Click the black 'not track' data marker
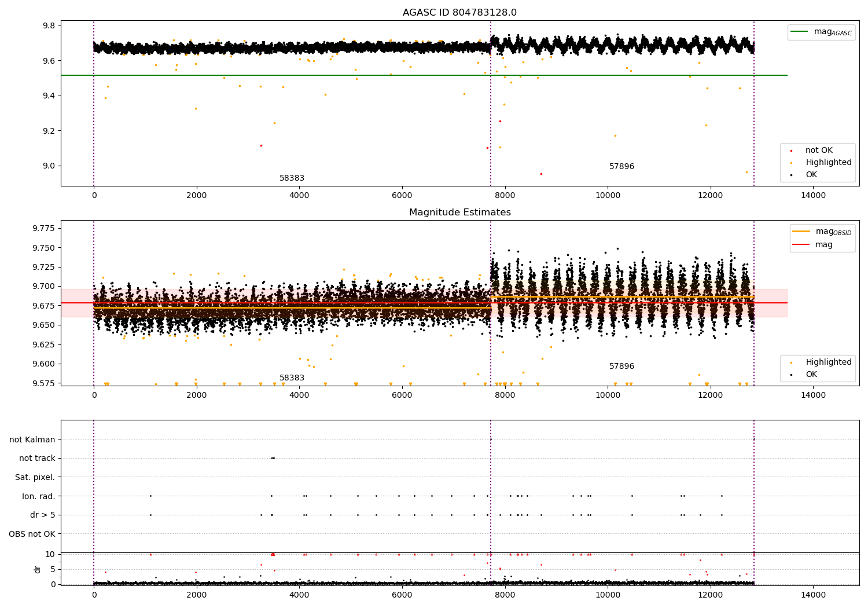This screenshot has width=868, height=608. (273, 458)
